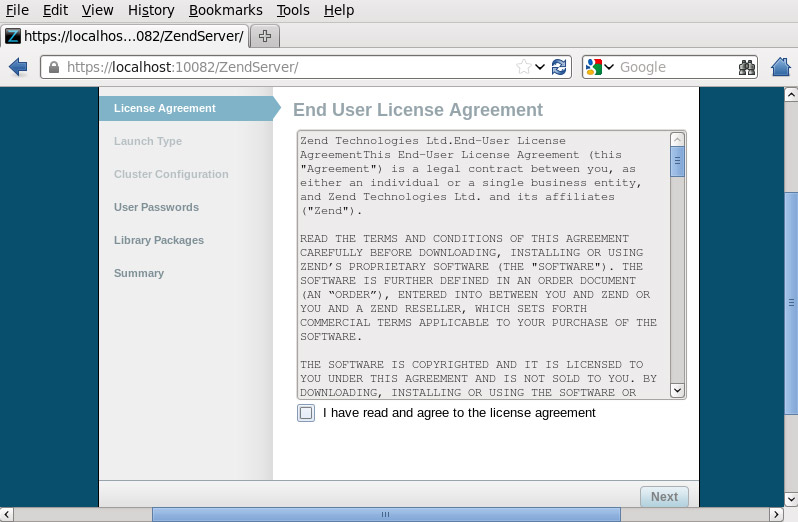Click horizontal scroll right arrow

tap(777, 514)
